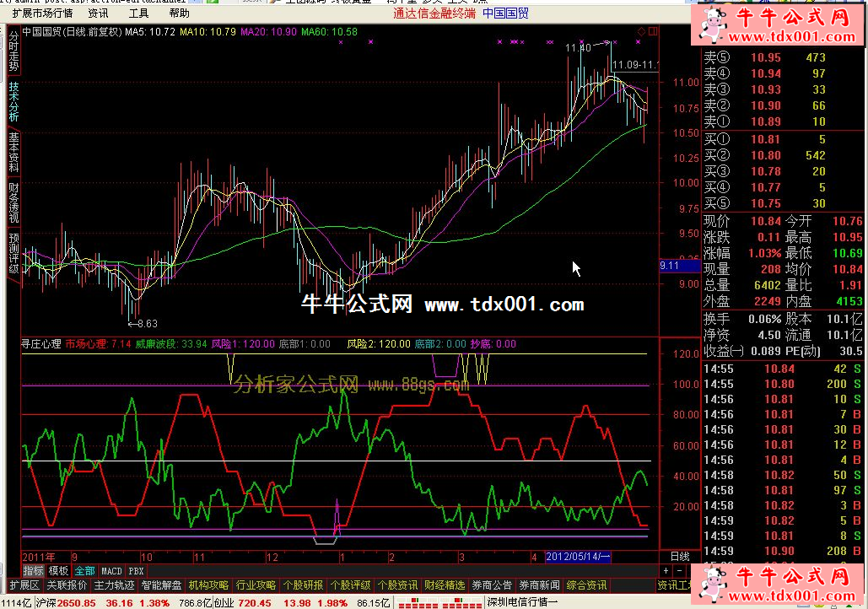Click the red market indicator bars in status bar
868x609 pixels.
pos(440,603)
